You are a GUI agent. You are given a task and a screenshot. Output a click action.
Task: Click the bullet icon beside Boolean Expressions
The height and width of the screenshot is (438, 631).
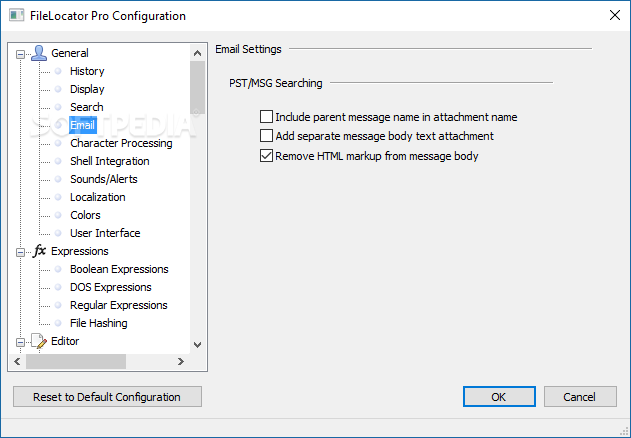click(x=58, y=269)
